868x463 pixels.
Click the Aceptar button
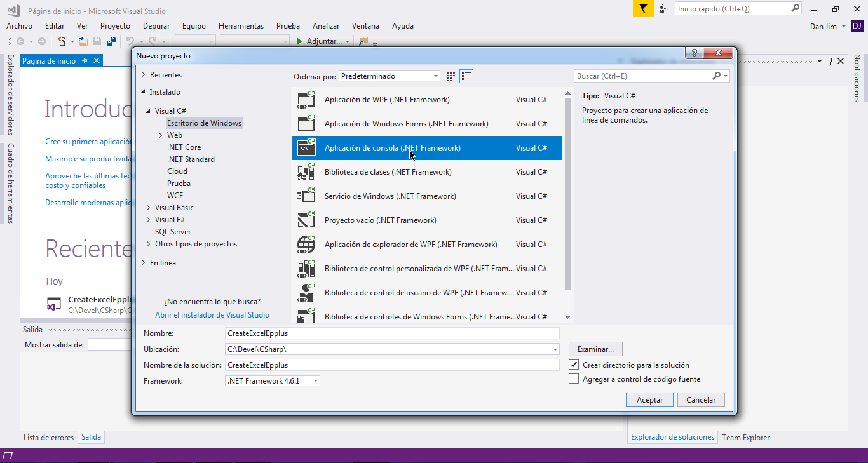pos(650,400)
